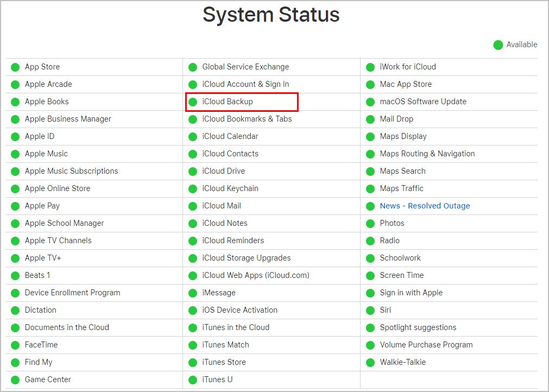
Task: Click the status indicator next to iCloud Mail
Action: pos(193,206)
